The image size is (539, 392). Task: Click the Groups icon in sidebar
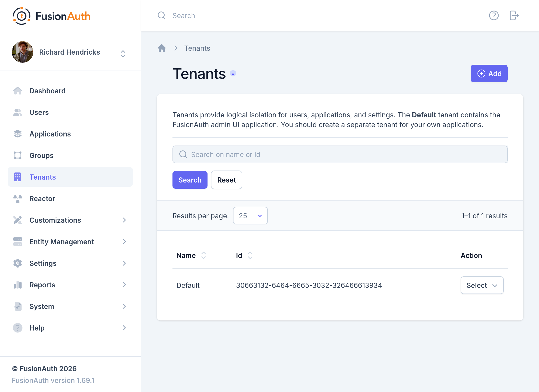pos(18,155)
